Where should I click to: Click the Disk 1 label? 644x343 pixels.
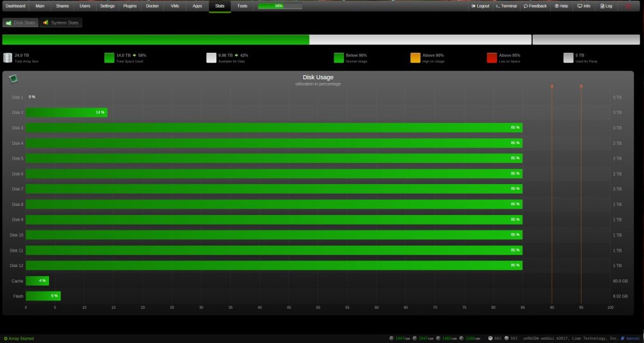pyautogui.click(x=17, y=97)
